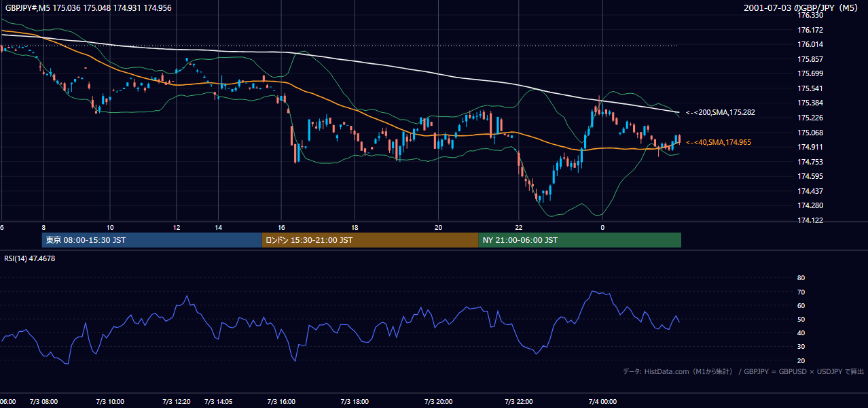
Task: Select the NY 21:00-06:00 JST session bar
Action: (580, 240)
